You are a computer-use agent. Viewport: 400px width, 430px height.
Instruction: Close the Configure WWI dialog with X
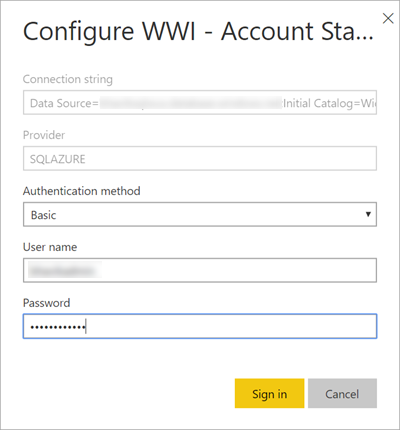(388, 18)
